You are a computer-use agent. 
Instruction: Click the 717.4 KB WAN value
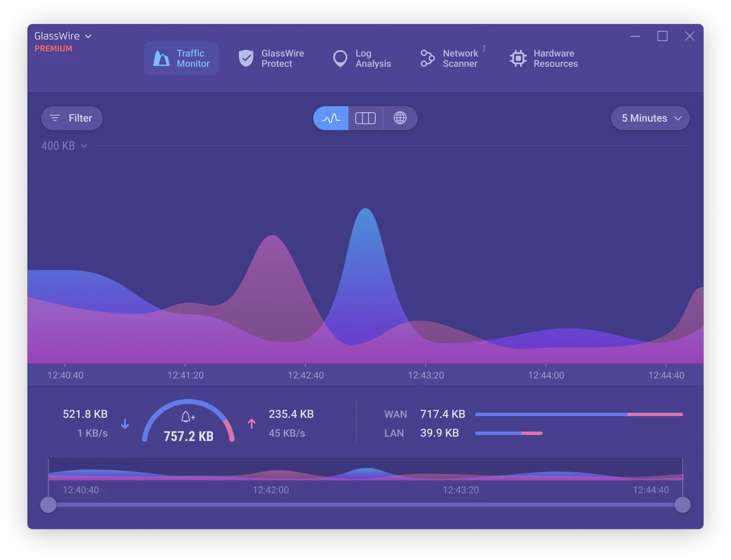[x=443, y=414]
